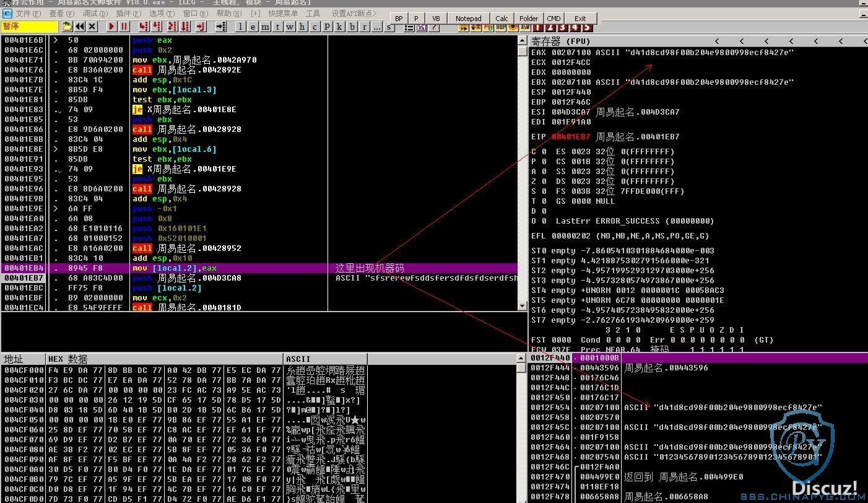The height and width of the screenshot is (503, 868).
Task: Open Run trace with '...' button
Action: [377, 27]
